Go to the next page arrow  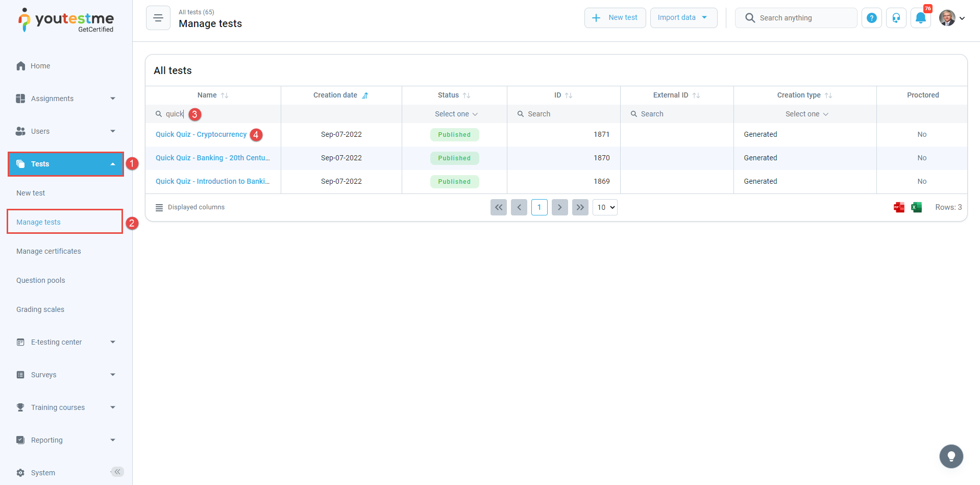pyautogui.click(x=559, y=207)
